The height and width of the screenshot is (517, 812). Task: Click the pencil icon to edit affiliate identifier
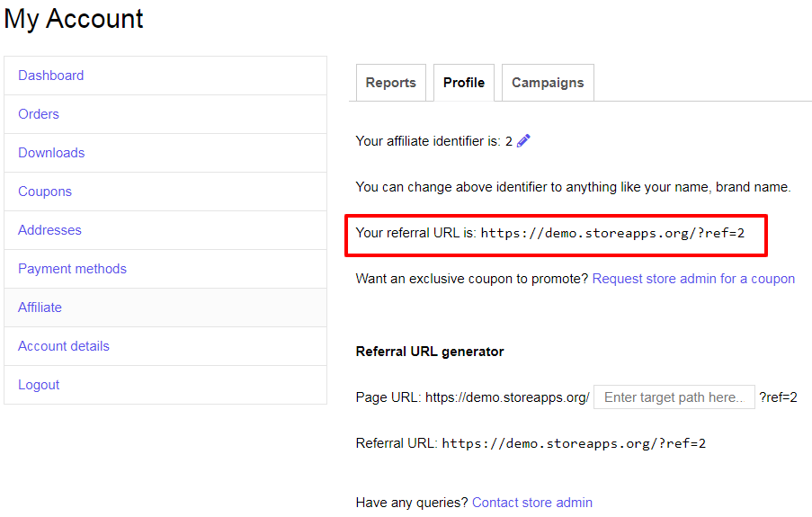(523, 141)
